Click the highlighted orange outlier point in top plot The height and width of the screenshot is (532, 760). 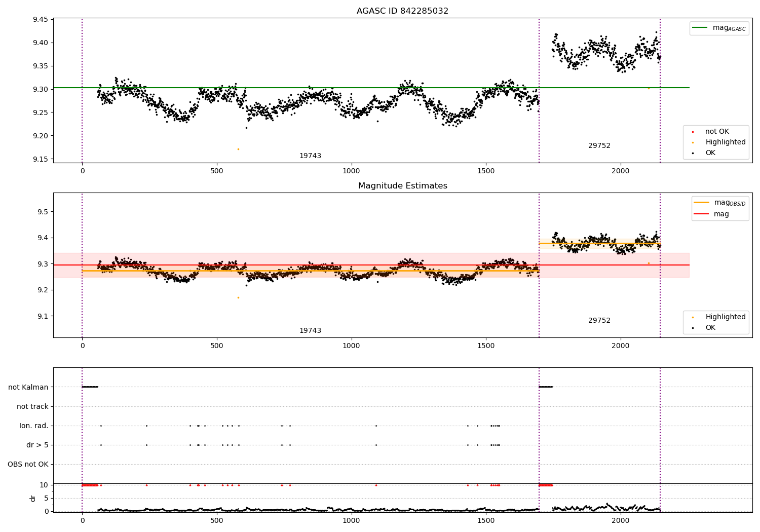pos(238,149)
